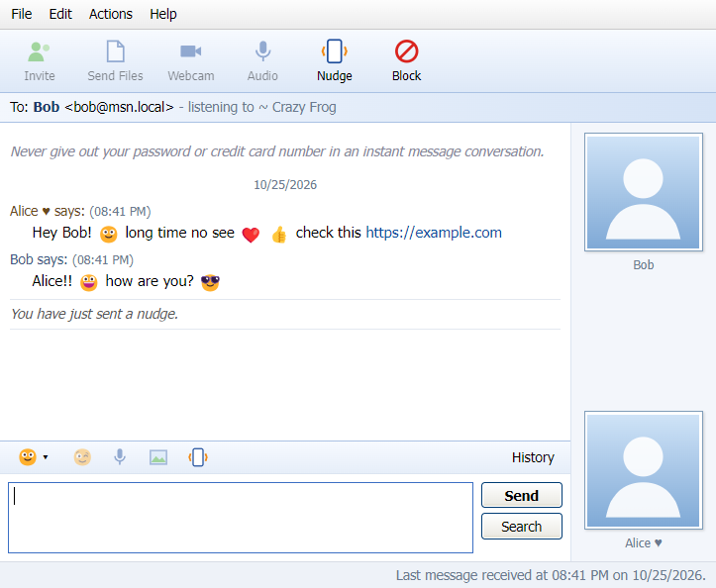
Task: Click the "Last message received" status bar text
Action: [551, 575]
